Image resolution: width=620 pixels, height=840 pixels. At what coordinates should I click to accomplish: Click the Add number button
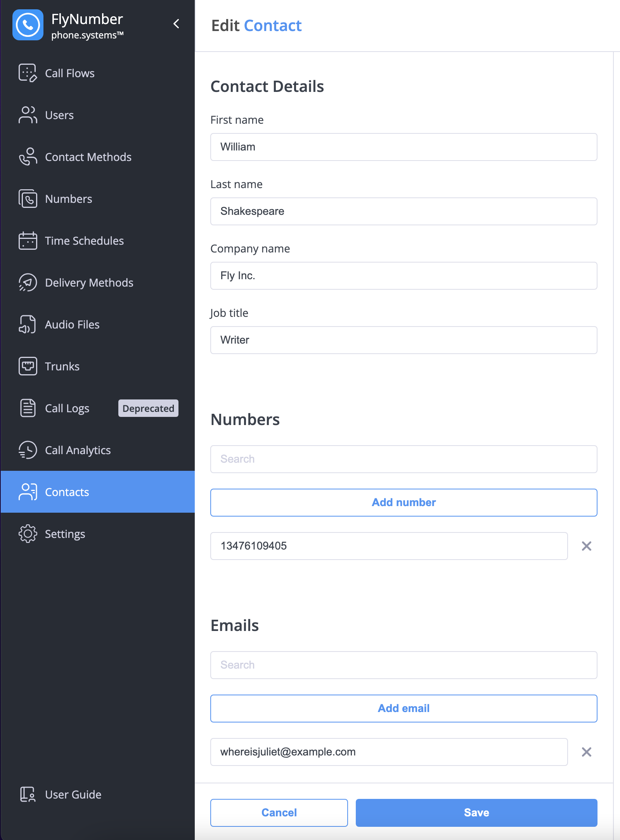[404, 503]
